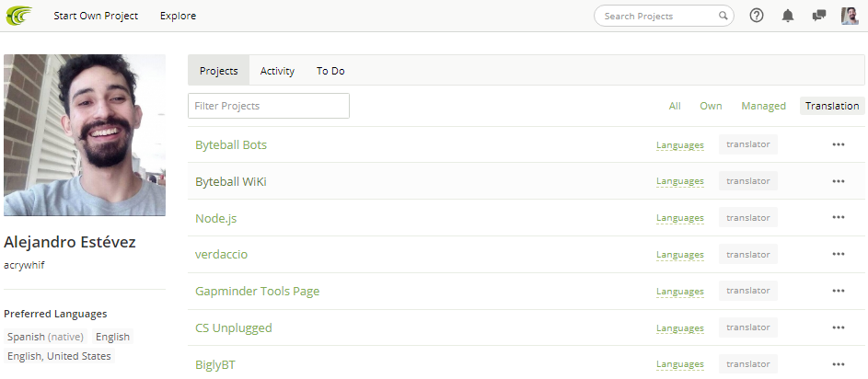Open the three-dot menu for Node.js
Image resolution: width=868 pixels, height=379 pixels.
coord(838,218)
